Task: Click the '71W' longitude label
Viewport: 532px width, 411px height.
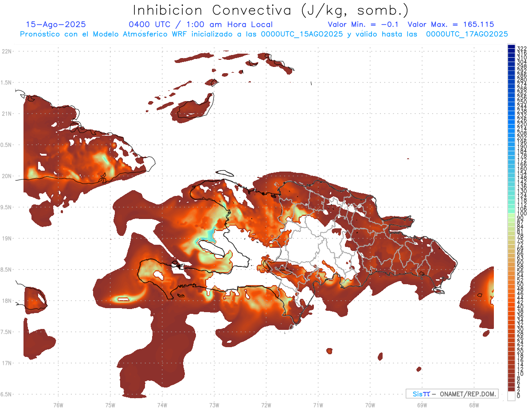Action: [x=318, y=405]
